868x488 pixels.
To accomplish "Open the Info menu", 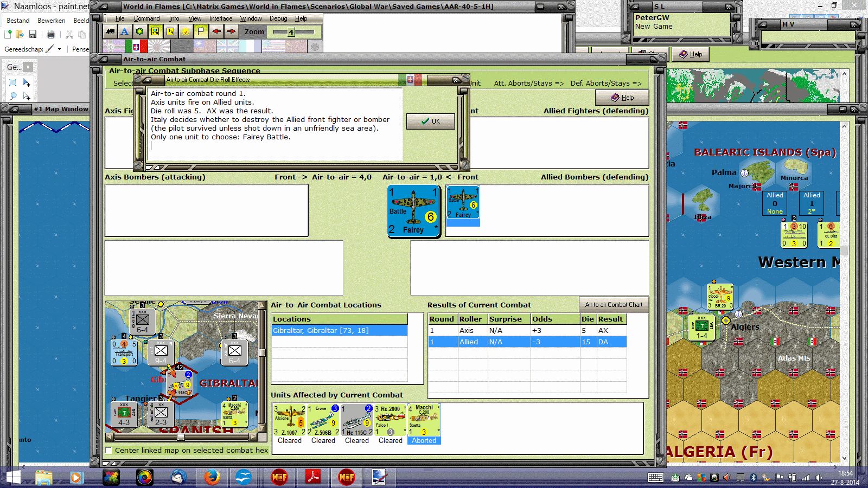I will coord(174,18).
